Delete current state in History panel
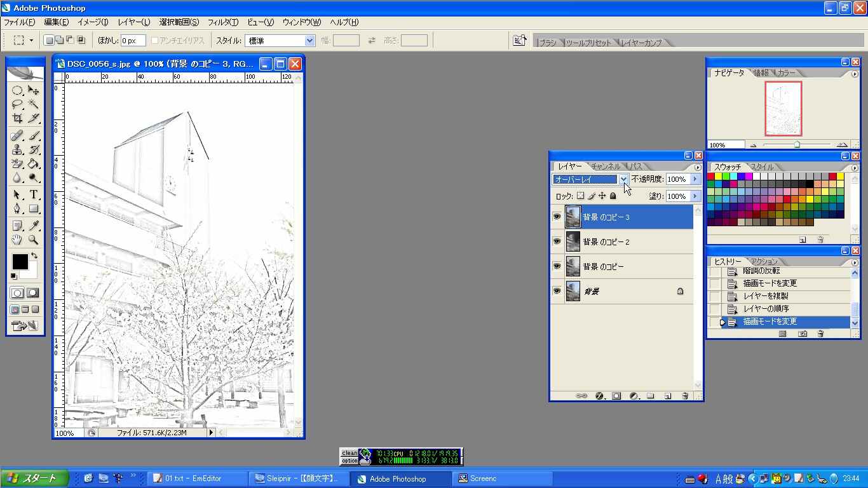This screenshot has height=488, width=868. pyautogui.click(x=820, y=334)
